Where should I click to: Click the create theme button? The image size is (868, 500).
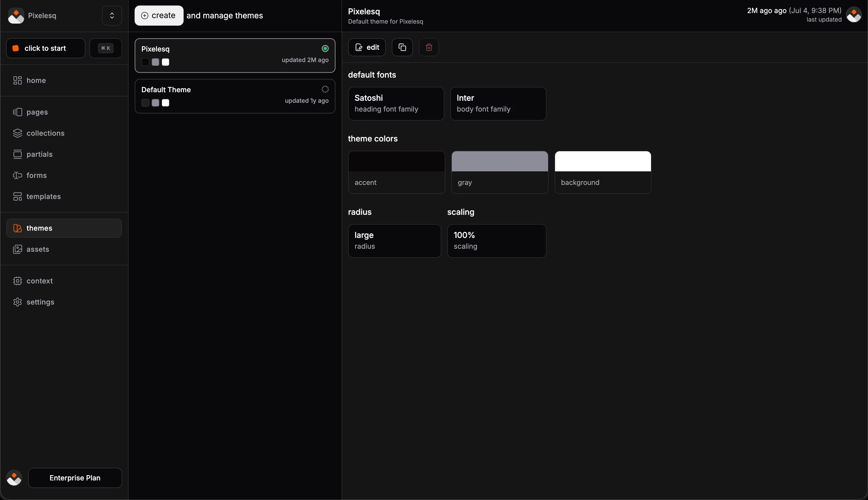click(x=158, y=16)
